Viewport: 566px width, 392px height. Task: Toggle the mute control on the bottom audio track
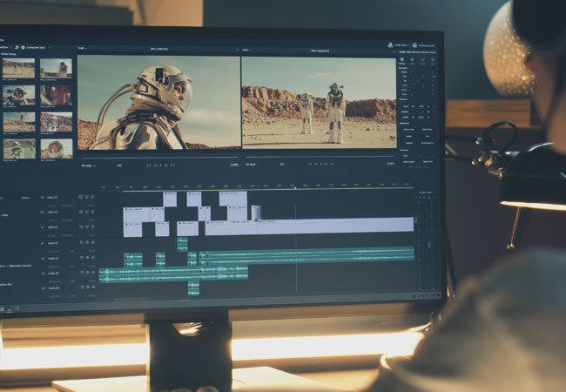[86, 287]
